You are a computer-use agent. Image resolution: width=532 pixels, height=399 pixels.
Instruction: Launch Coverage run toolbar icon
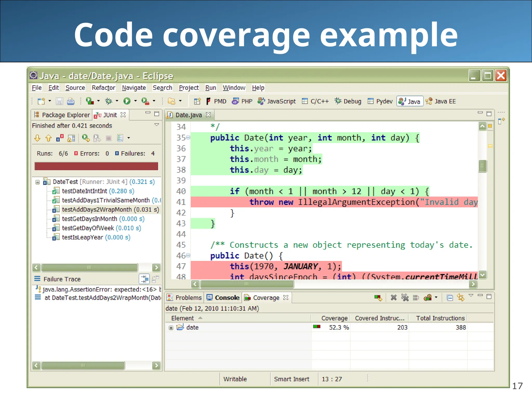point(90,101)
